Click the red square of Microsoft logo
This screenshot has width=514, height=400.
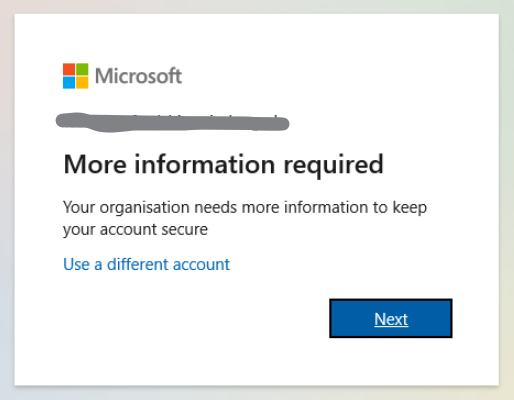69,69
